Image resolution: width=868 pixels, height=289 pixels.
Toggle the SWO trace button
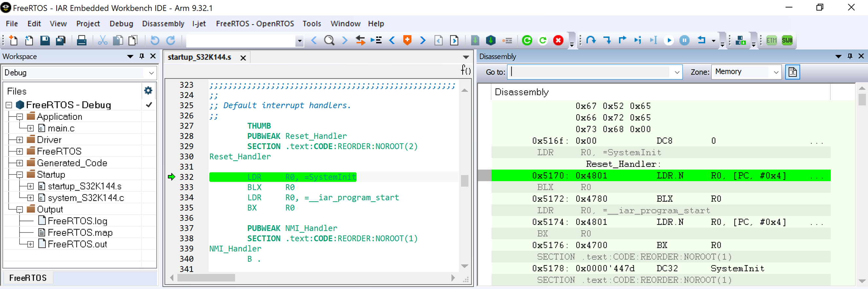click(x=787, y=40)
